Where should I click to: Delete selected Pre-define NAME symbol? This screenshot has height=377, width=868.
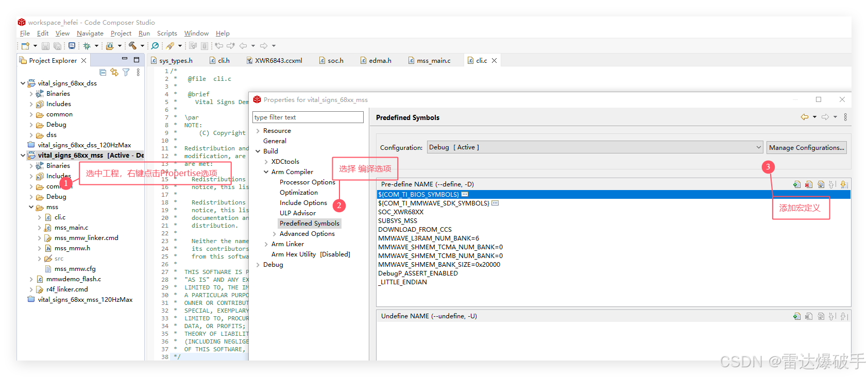[809, 184]
